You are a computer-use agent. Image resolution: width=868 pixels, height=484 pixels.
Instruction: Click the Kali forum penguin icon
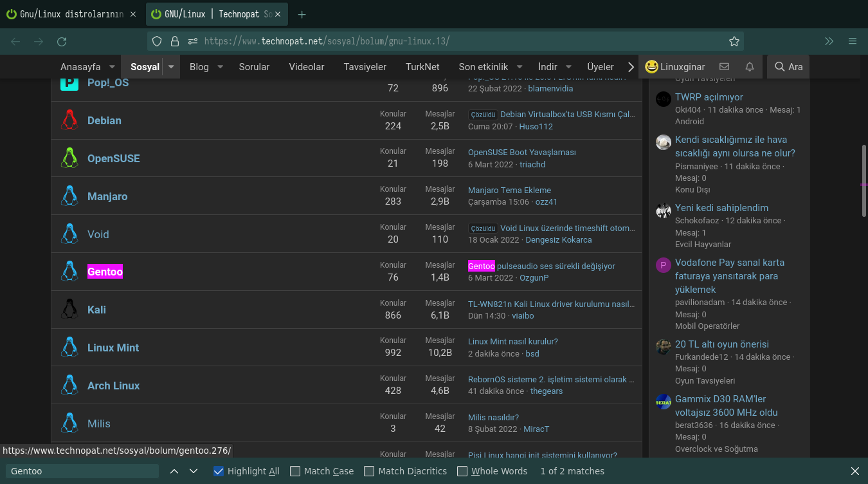(69, 310)
